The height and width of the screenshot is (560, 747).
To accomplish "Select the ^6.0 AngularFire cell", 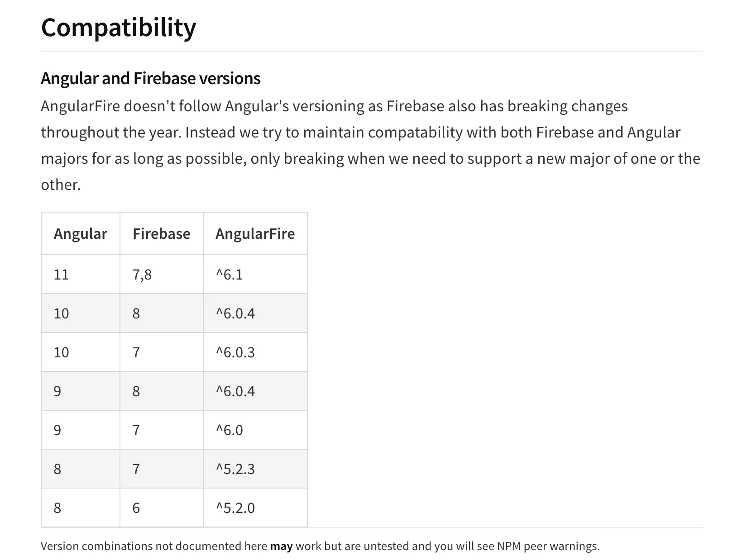I will tap(230, 430).
